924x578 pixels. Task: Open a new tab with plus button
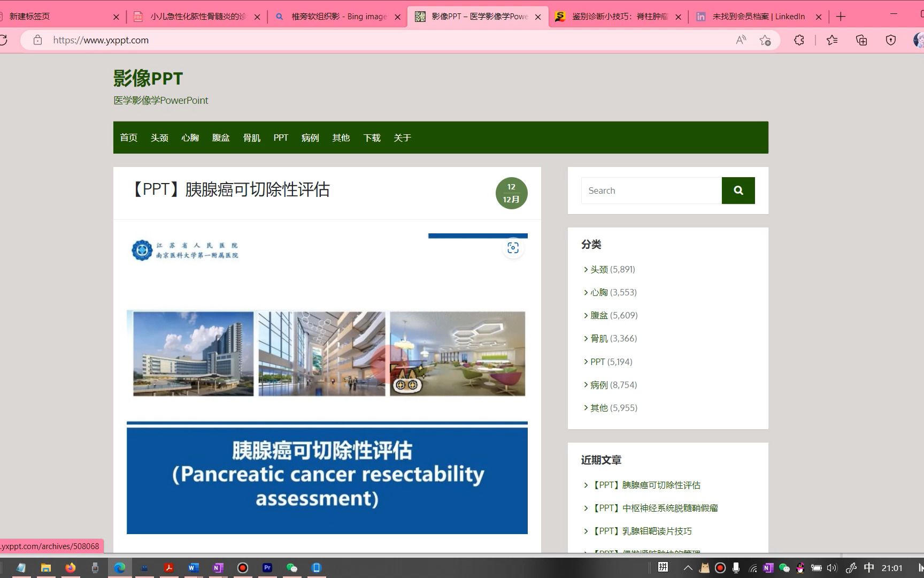coord(841,17)
